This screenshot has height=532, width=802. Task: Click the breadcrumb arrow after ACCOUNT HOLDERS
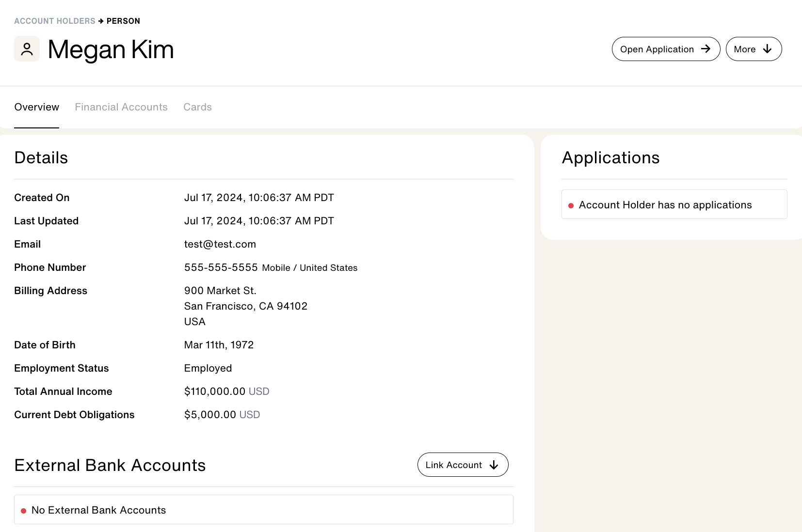pos(101,21)
